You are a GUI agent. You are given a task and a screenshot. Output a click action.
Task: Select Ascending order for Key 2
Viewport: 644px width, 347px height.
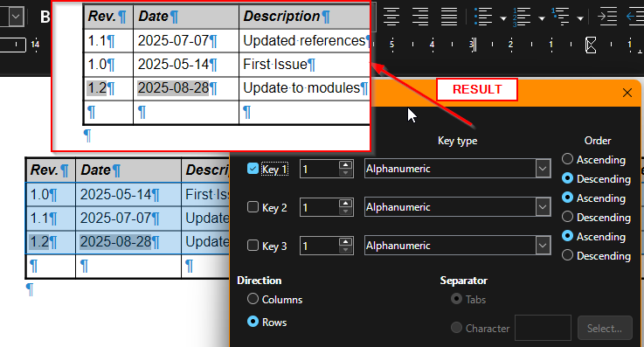pyautogui.click(x=567, y=198)
